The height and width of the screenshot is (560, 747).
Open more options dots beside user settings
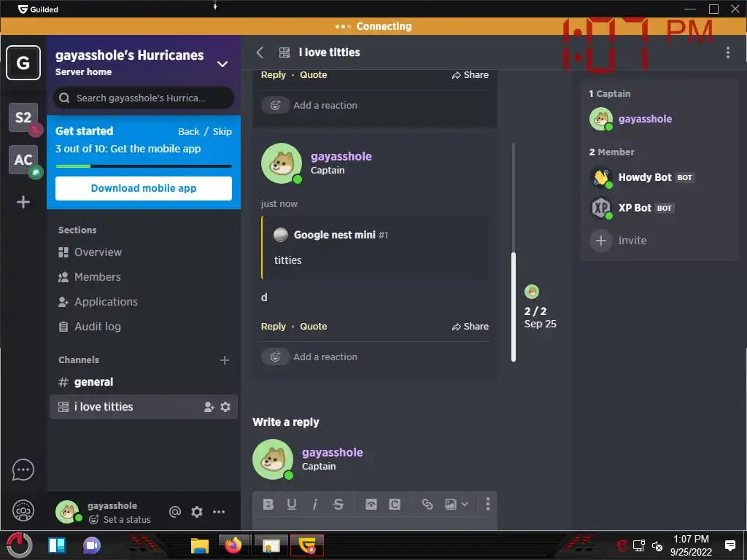point(219,512)
